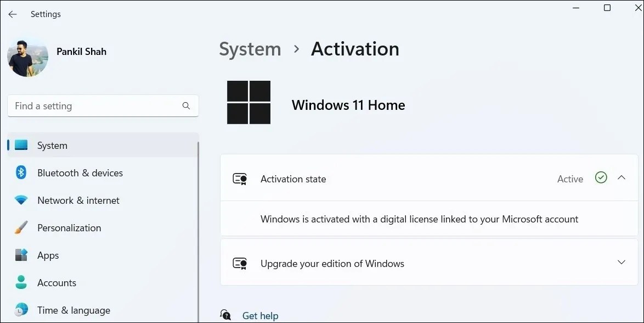Click the search magnifier in Find a setting
This screenshot has height=323, width=644.
(186, 105)
